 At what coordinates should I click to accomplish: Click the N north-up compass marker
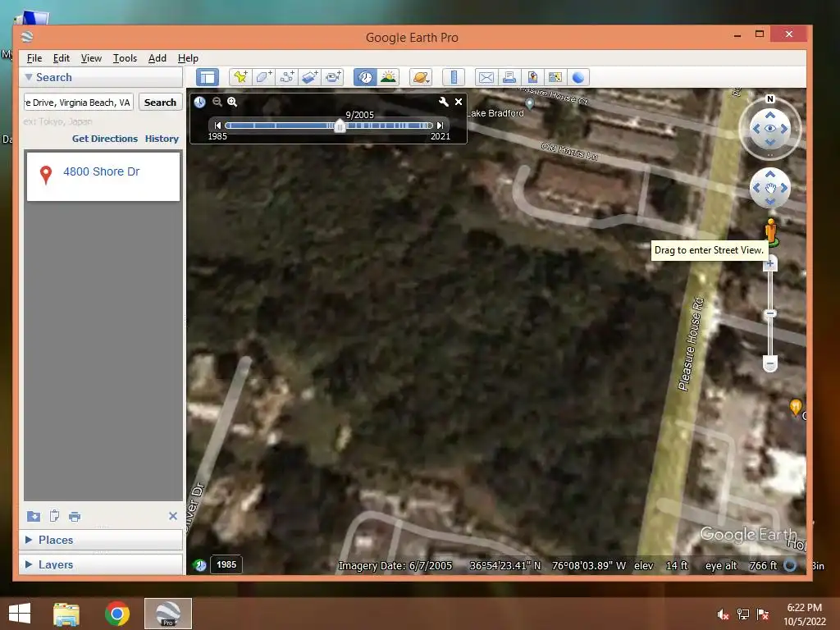[x=769, y=98]
